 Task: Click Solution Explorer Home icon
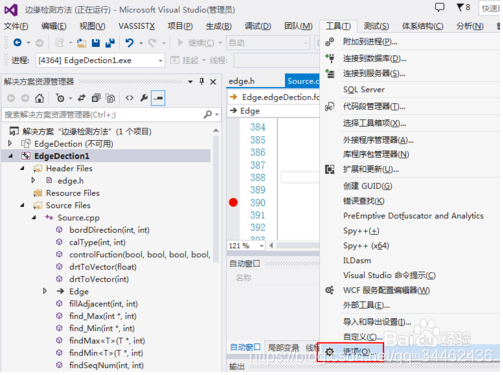[39, 98]
